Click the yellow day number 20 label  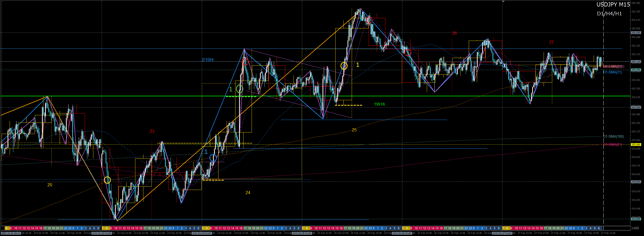[x=50, y=185]
